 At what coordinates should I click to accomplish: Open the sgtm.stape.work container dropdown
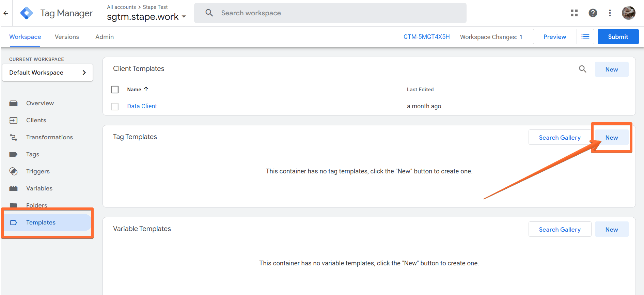click(x=146, y=17)
